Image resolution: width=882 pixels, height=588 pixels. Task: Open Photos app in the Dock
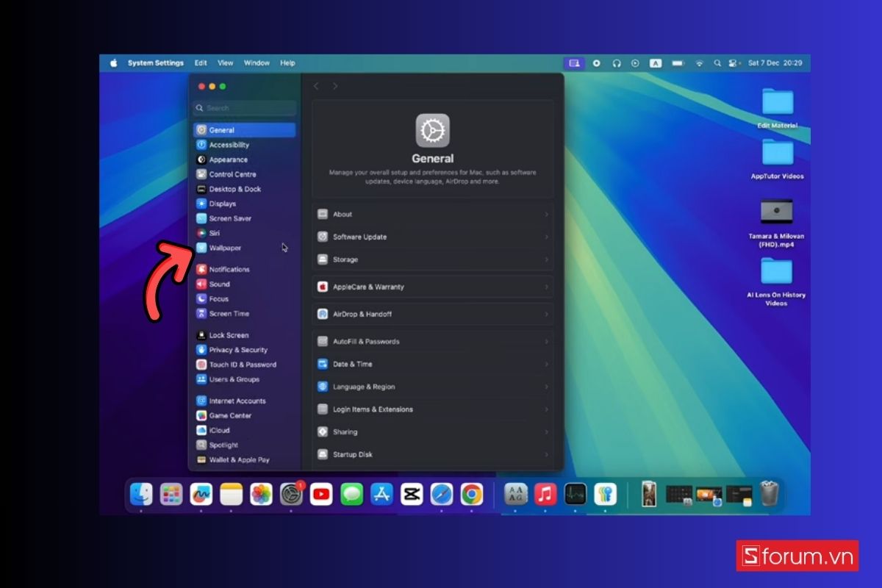[261, 494]
